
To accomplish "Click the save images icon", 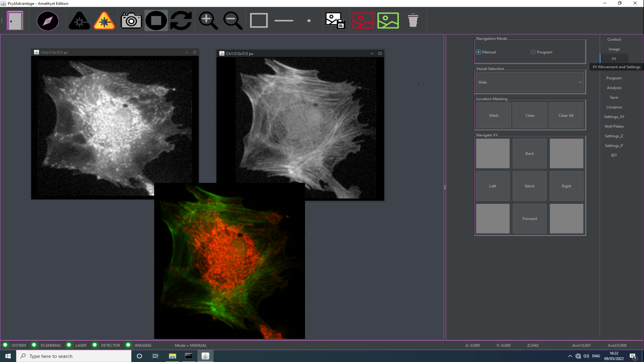I will point(335,21).
